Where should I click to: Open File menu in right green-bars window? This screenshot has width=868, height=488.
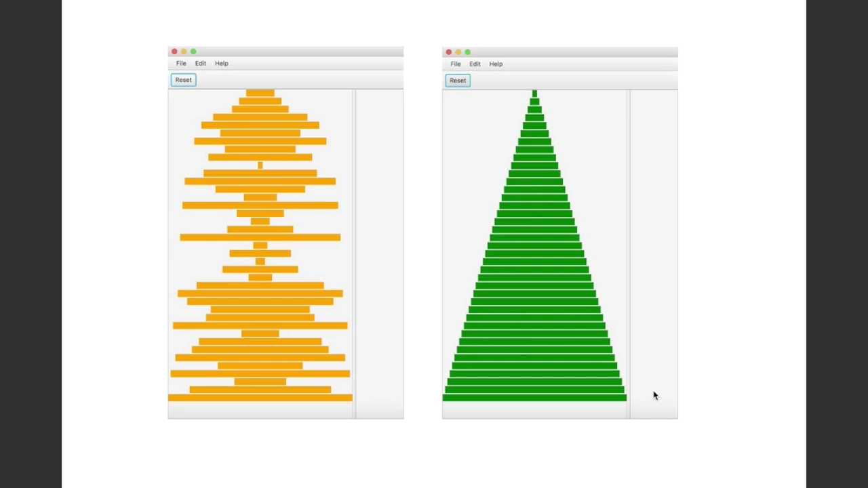tap(456, 64)
